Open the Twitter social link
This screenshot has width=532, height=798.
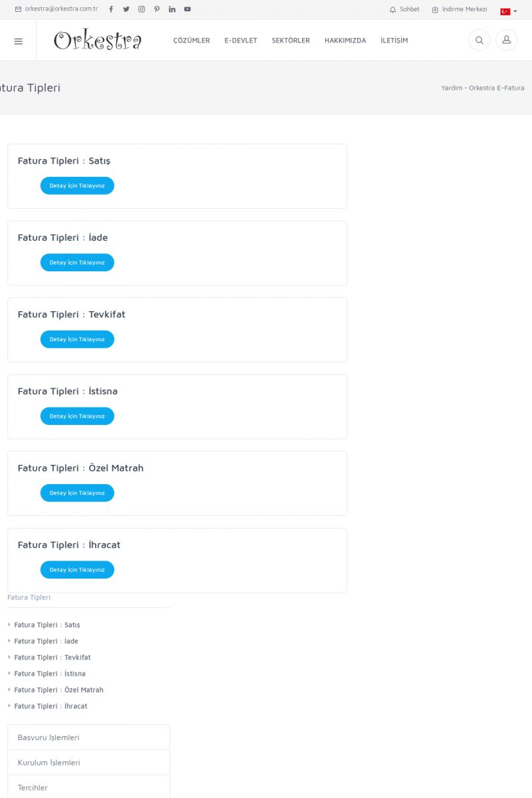tap(126, 9)
